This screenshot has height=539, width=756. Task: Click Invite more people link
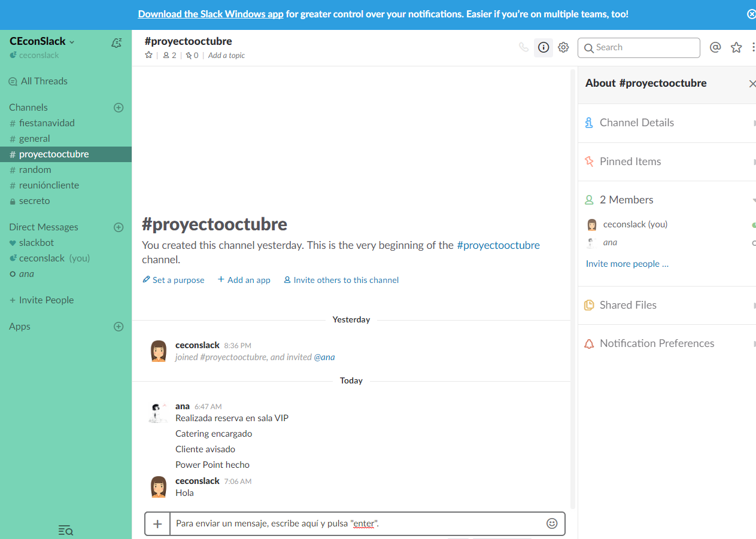point(627,264)
